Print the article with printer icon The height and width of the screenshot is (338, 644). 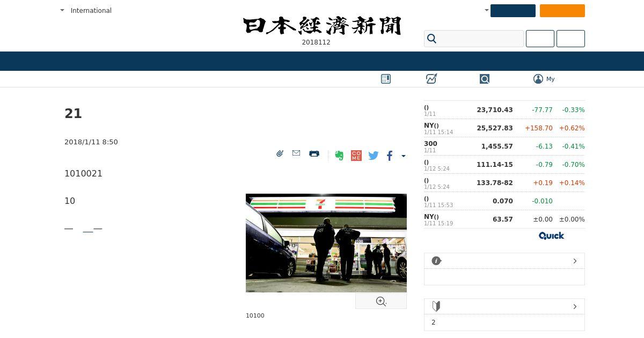tap(314, 153)
